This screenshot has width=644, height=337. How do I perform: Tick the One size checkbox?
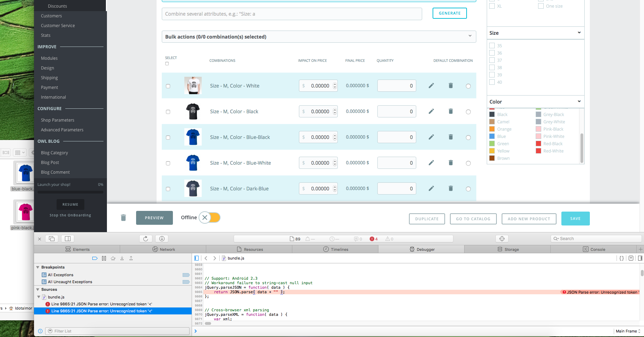click(x=541, y=6)
